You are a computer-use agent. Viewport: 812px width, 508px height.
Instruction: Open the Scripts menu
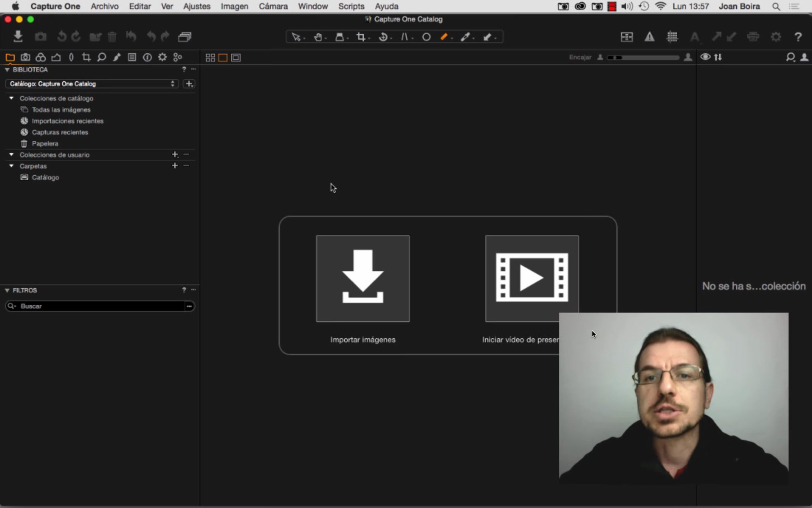pyautogui.click(x=351, y=6)
